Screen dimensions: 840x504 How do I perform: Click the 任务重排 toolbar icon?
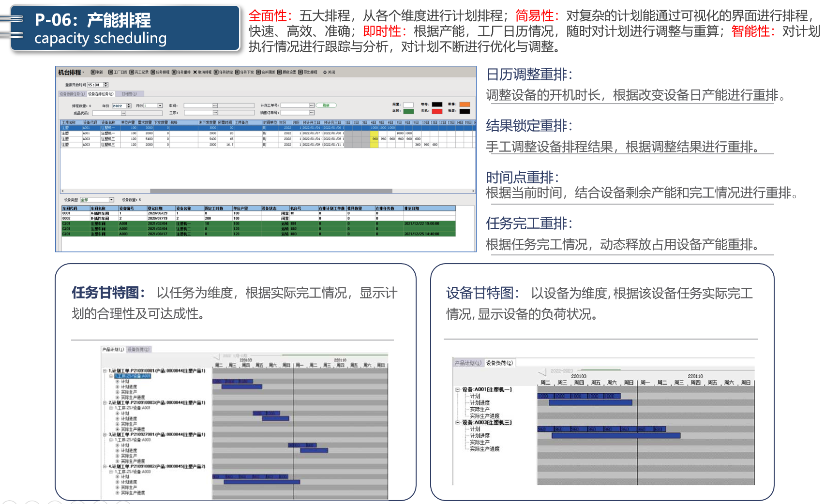[174, 73]
